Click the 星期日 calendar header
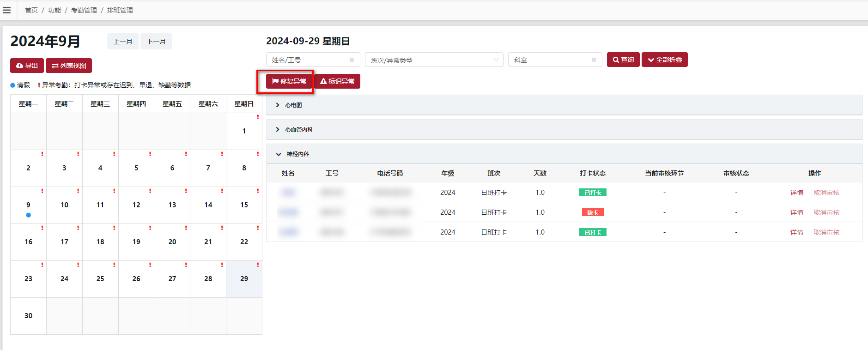Viewport: 868px width, 350px height. click(244, 104)
